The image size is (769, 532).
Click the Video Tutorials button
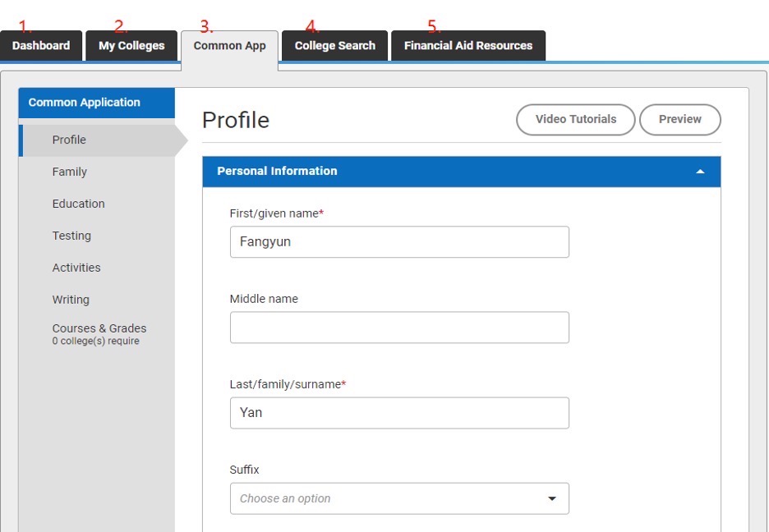[x=575, y=119]
